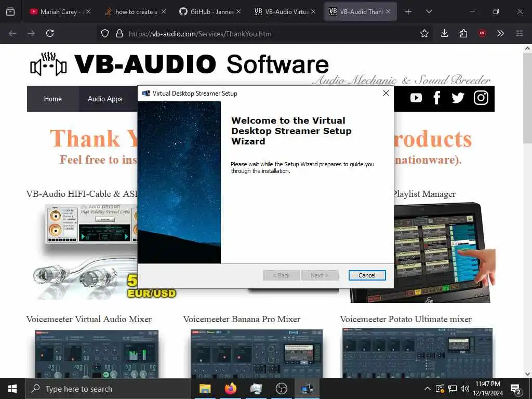532x399 pixels.
Task: Open the Firefox View icon
Action: [x=10, y=11]
